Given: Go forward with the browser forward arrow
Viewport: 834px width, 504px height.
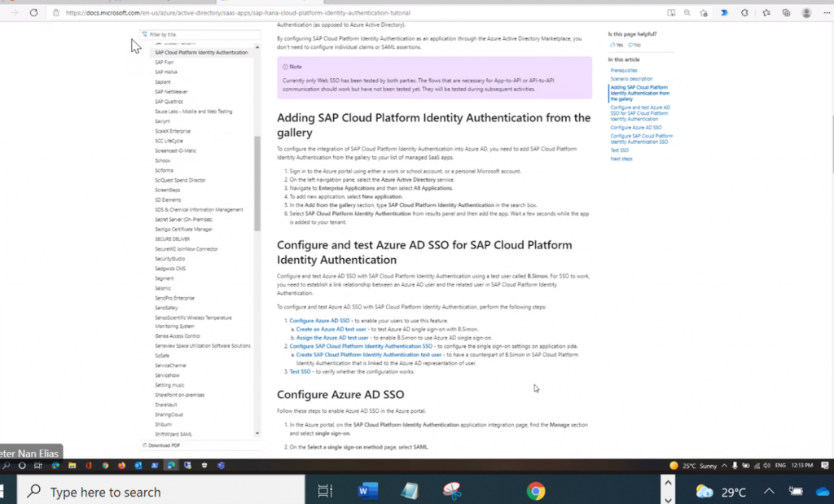Looking at the screenshot, I should pyautogui.click(x=15, y=13).
